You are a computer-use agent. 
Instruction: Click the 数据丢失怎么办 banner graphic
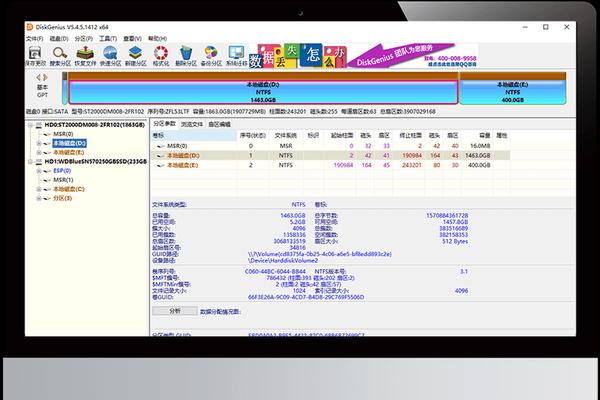[x=298, y=56]
